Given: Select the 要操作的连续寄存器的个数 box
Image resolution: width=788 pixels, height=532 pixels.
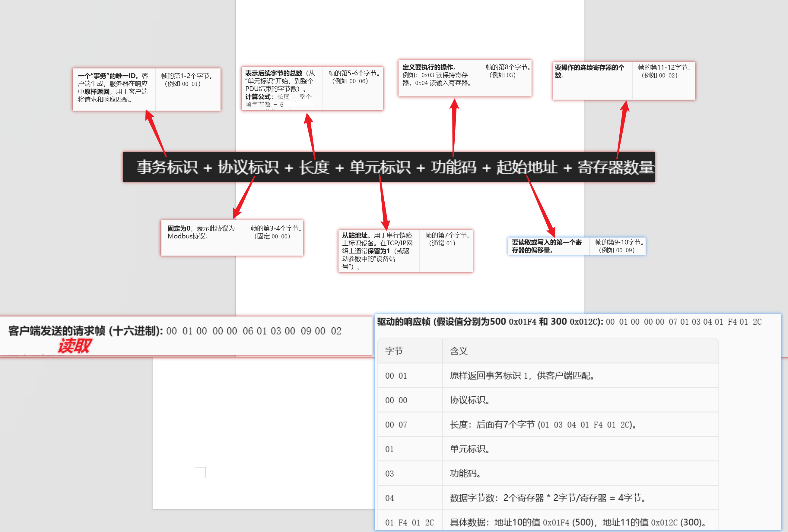Looking at the screenshot, I should click(x=624, y=81).
